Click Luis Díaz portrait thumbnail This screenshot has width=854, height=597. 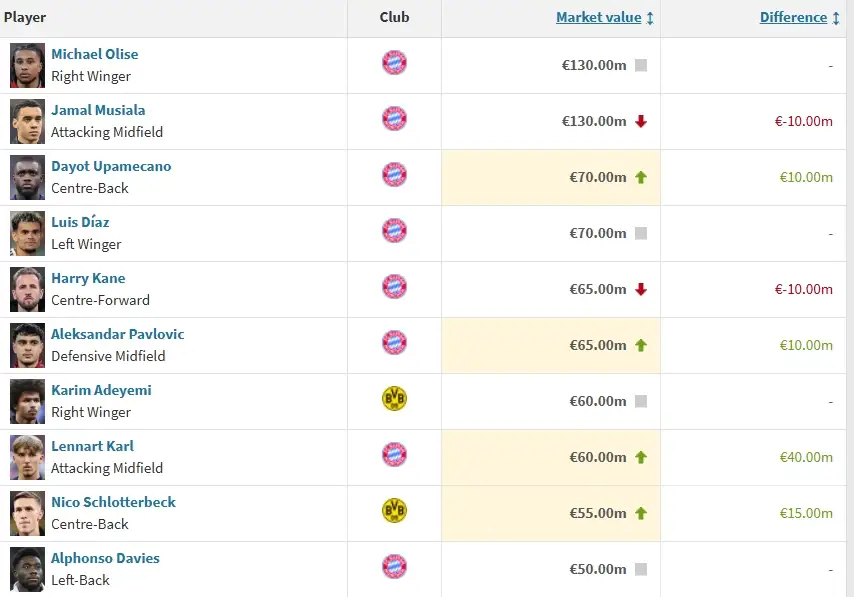tap(28, 233)
